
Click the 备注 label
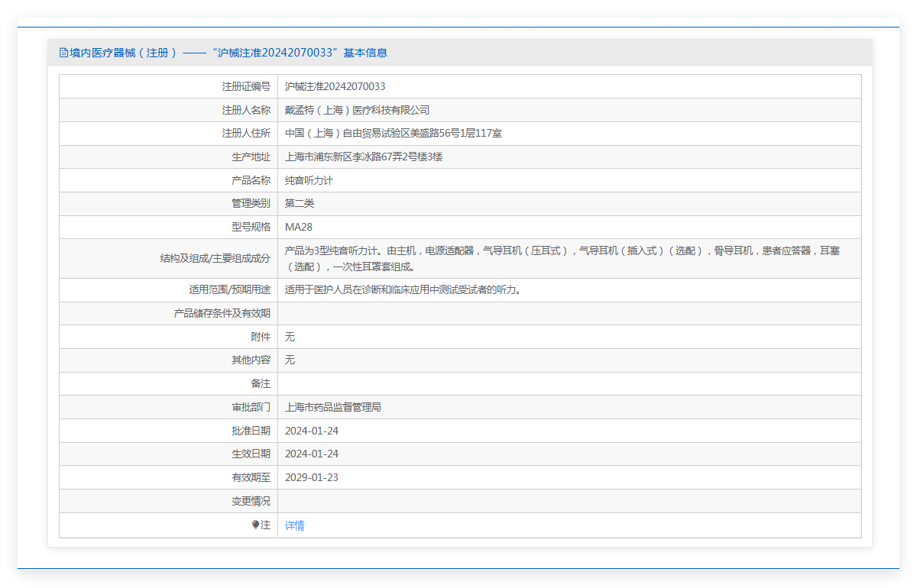pos(261,383)
